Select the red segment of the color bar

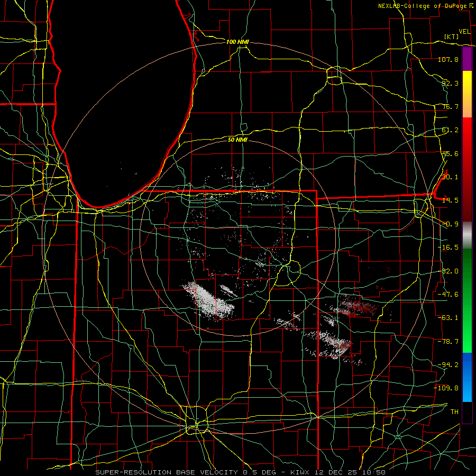point(467,169)
